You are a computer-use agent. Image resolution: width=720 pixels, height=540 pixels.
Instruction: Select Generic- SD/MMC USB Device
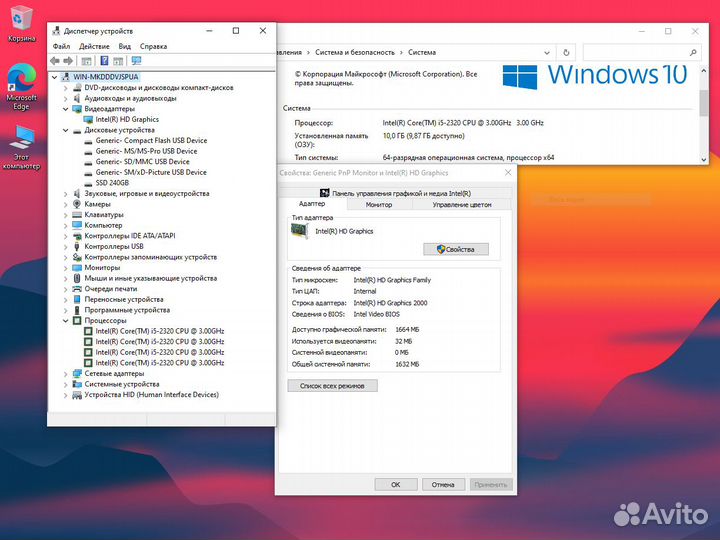[142, 162]
